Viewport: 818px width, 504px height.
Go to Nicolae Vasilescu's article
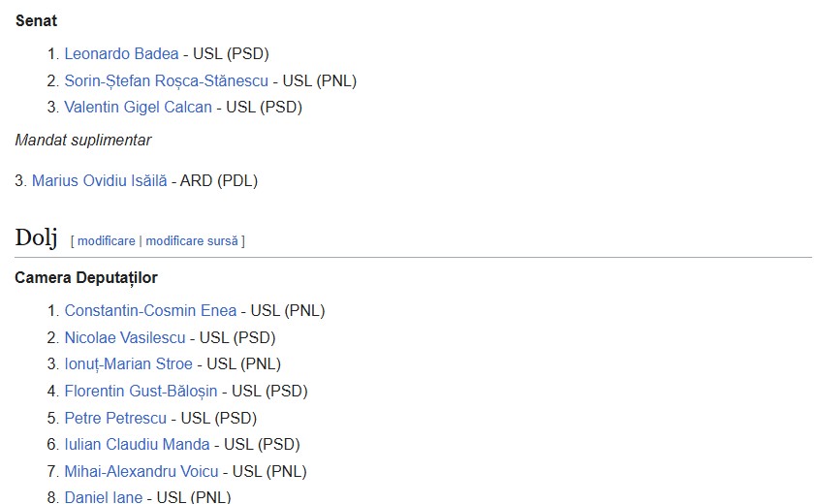tap(126, 338)
